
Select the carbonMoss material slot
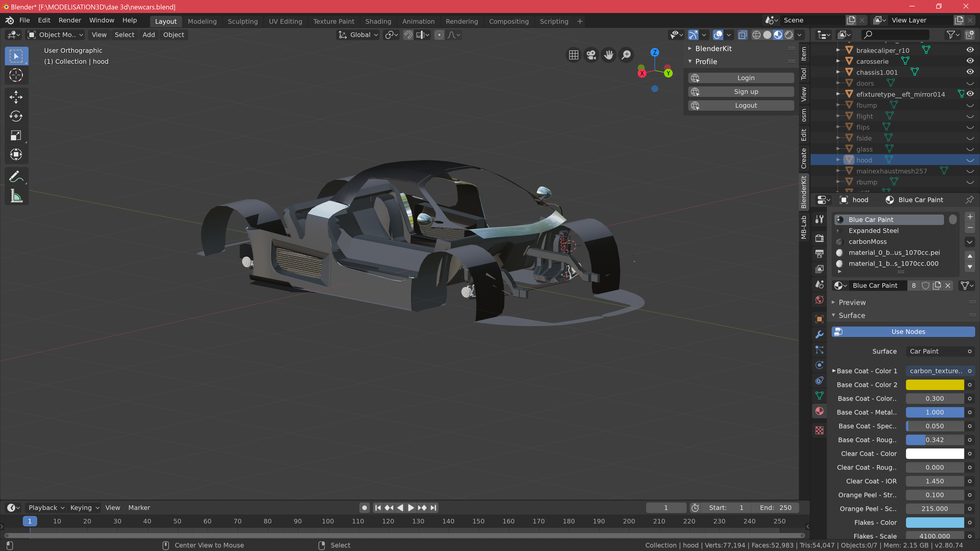pyautogui.click(x=867, y=242)
